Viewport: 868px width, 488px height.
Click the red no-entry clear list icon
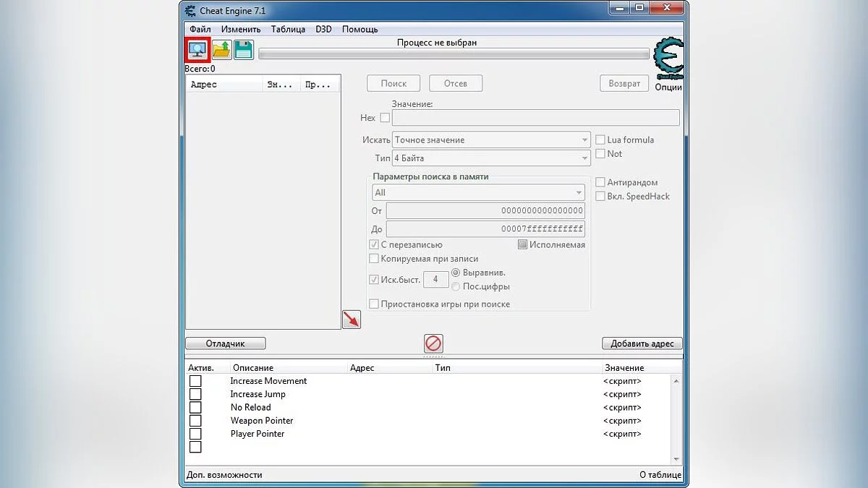tap(433, 343)
